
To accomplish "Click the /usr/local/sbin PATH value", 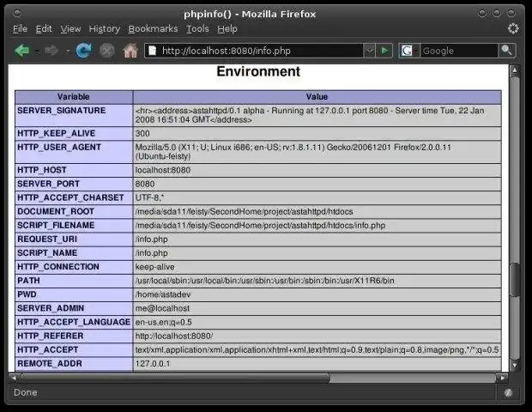I will (264, 281).
